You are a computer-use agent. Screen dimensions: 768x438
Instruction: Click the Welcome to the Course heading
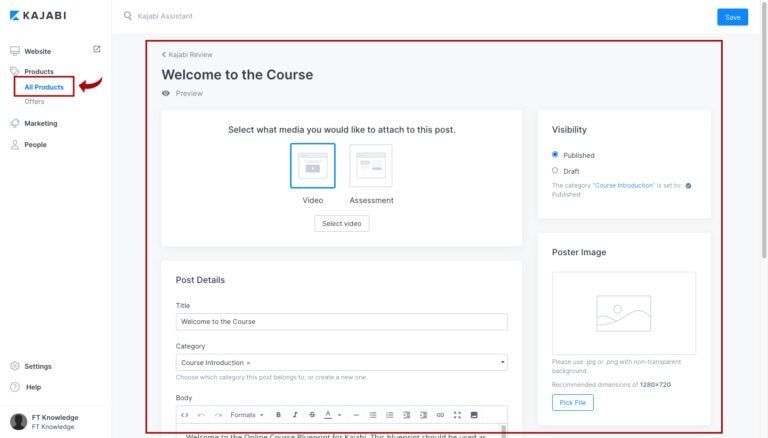pyautogui.click(x=237, y=74)
